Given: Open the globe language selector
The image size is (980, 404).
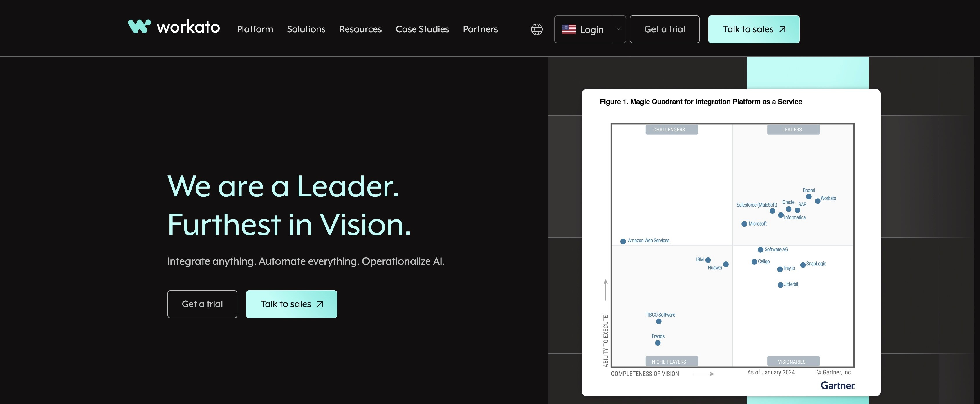Looking at the screenshot, I should pos(536,29).
